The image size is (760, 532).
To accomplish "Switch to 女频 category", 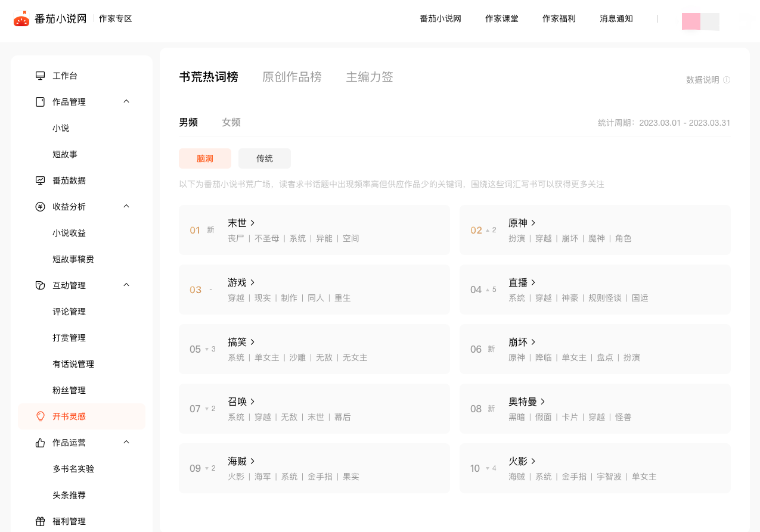I will (x=231, y=122).
